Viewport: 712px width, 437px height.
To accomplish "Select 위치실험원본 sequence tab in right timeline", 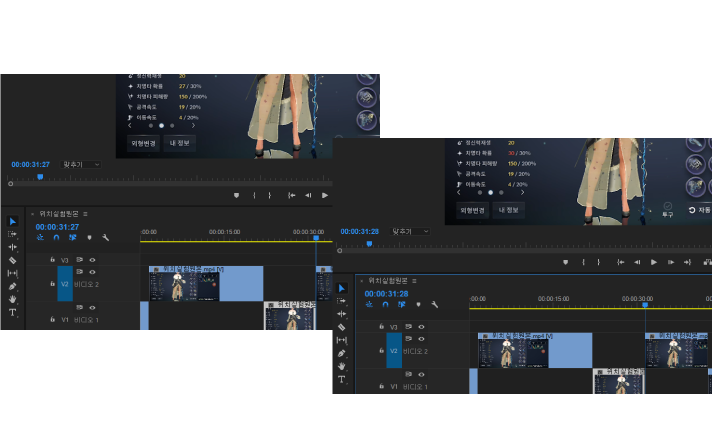I will [x=388, y=280].
